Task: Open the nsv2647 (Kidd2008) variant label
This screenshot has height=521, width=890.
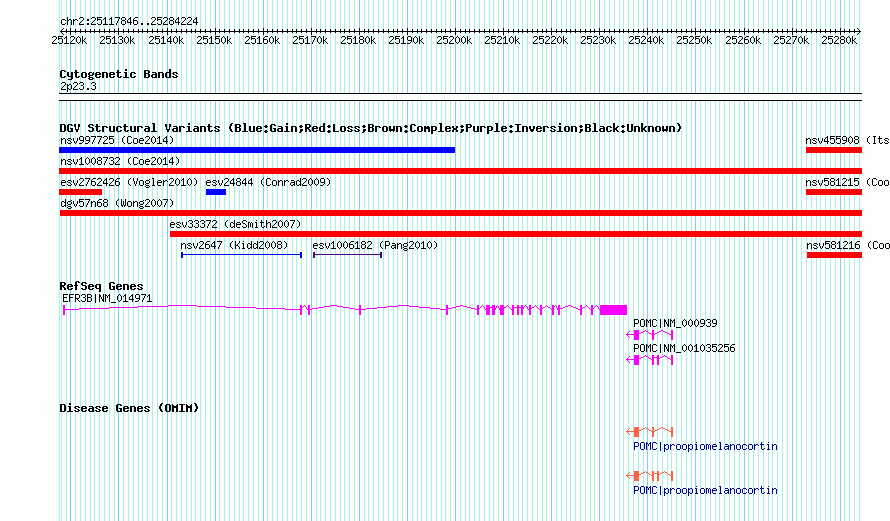Action: 234,245
